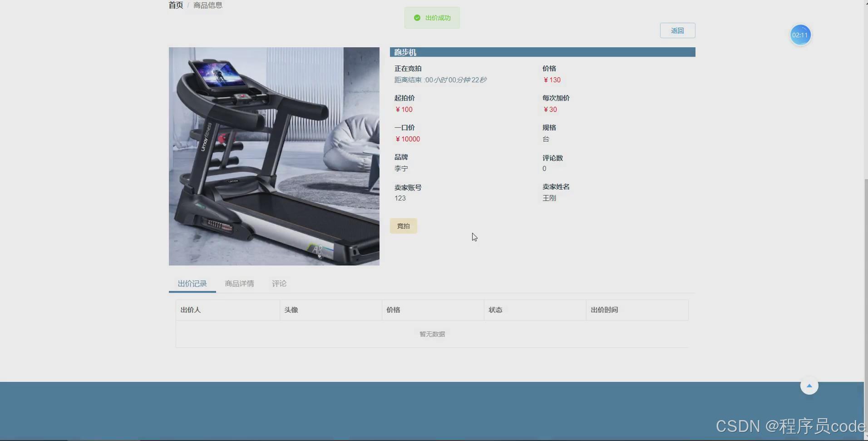The image size is (868, 441).
Task: Click the brand value 李宁
Action: click(x=401, y=168)
